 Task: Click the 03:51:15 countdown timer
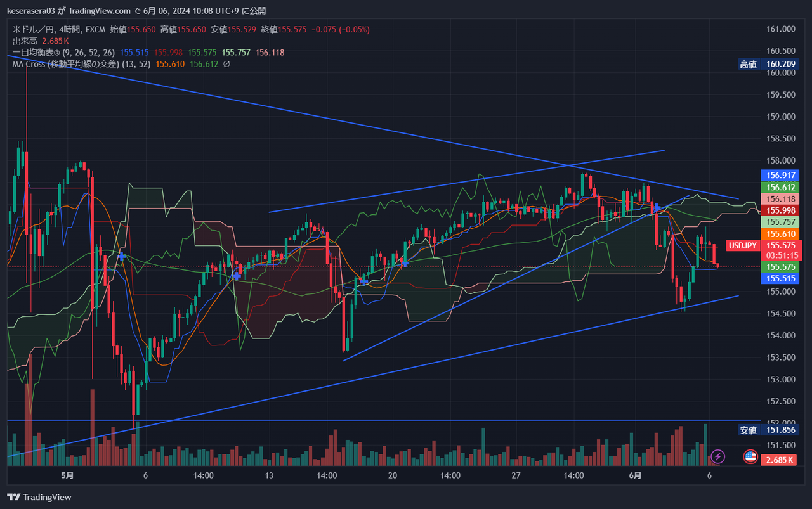[782, 255]
